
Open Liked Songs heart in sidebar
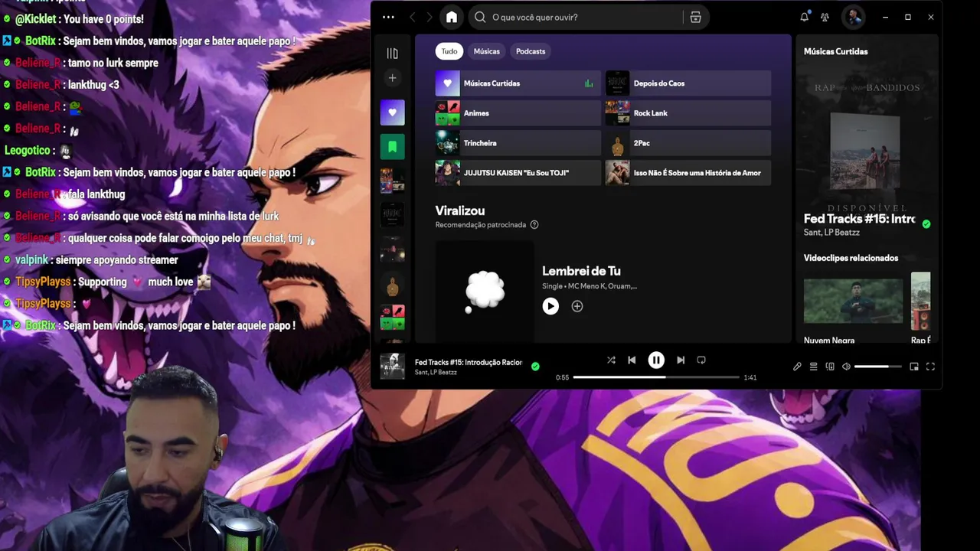(x=392, y=112)
